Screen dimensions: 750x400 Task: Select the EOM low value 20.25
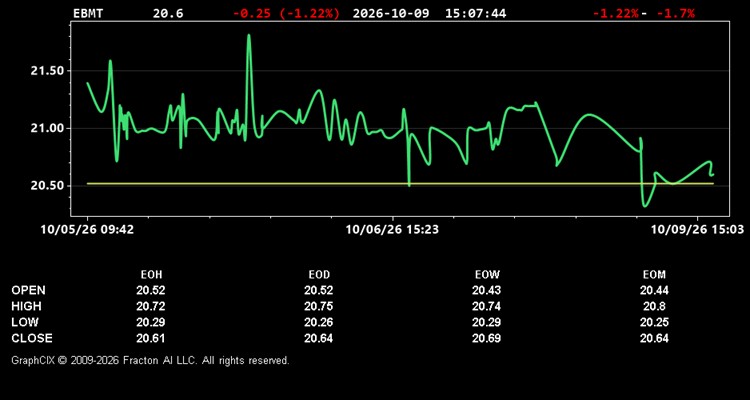[x=654, y=322]
